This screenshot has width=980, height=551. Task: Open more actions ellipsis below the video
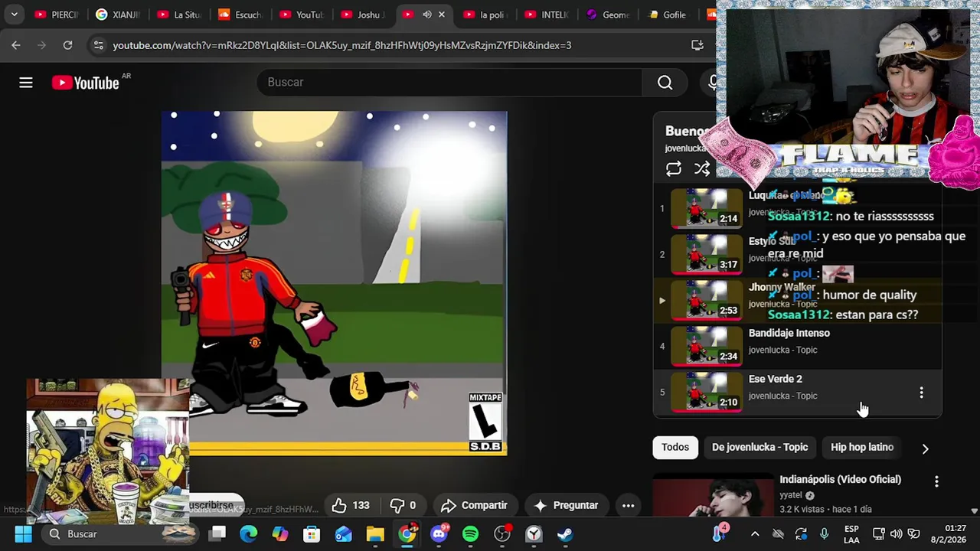pos(628,505)
